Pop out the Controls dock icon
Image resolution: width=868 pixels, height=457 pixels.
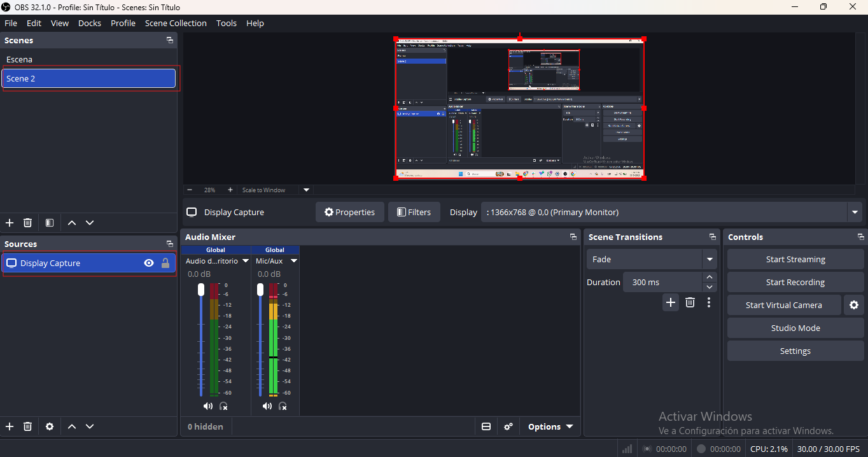(x=861, y=237)
